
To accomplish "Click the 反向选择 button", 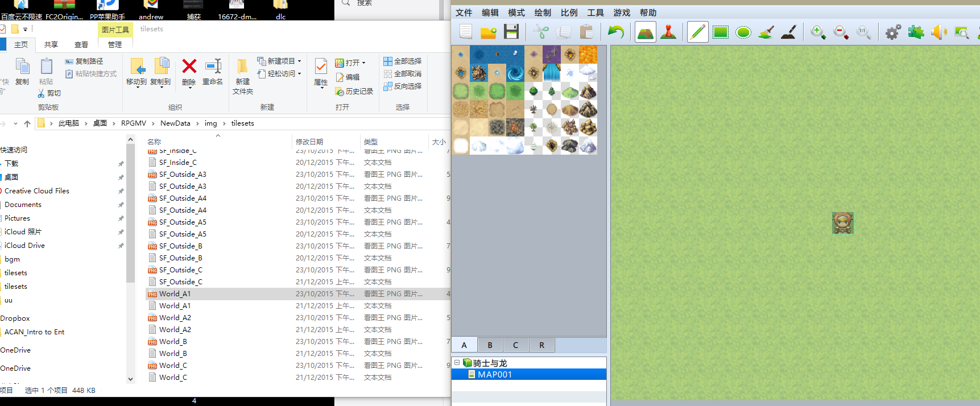I will [403, 86].
